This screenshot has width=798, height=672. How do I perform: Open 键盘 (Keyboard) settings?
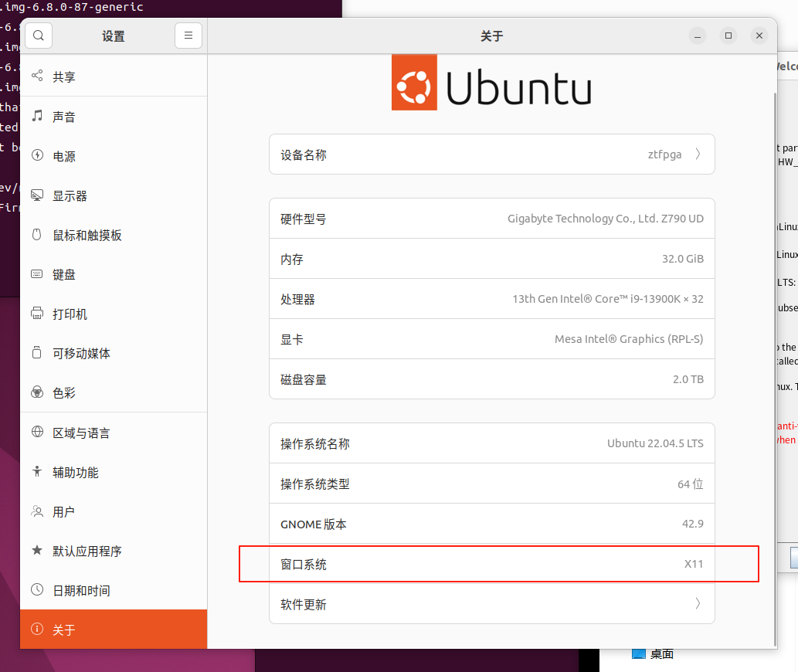click(65, 274)
